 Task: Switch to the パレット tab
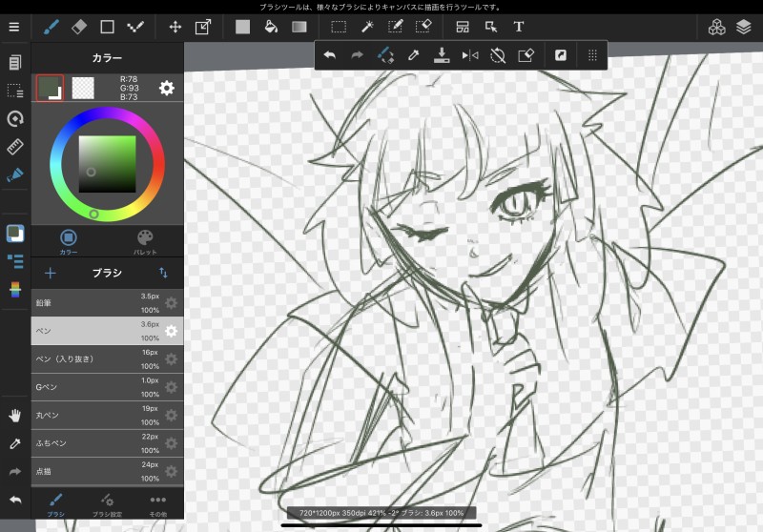145,241
